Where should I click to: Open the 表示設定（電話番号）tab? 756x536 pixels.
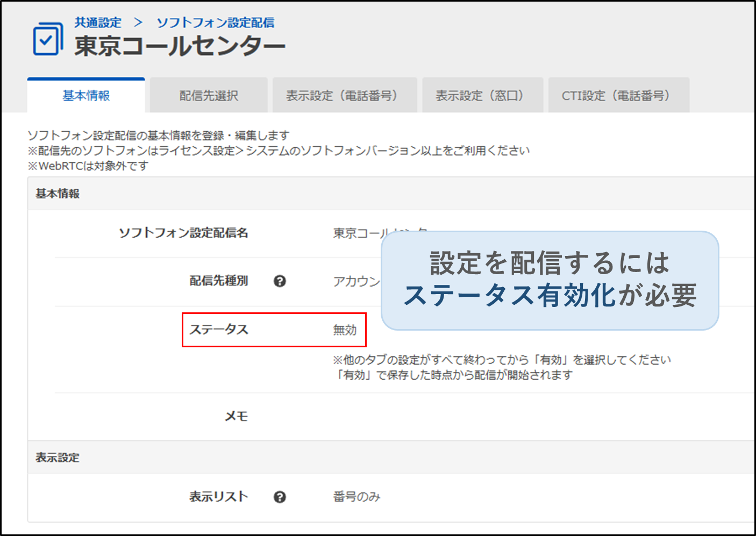[x=345, y=96]
